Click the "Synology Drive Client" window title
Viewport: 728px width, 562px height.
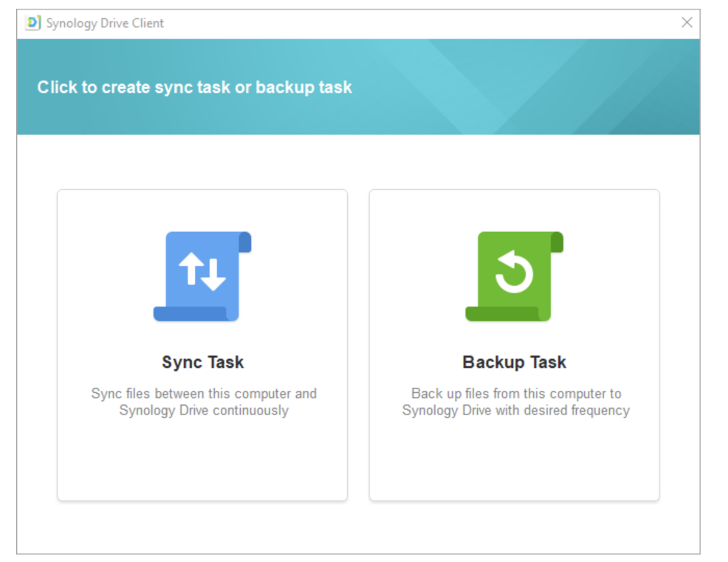105,23
